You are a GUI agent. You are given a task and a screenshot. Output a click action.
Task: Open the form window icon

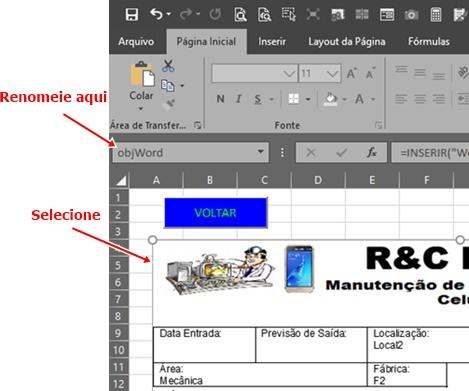[387, 15]
